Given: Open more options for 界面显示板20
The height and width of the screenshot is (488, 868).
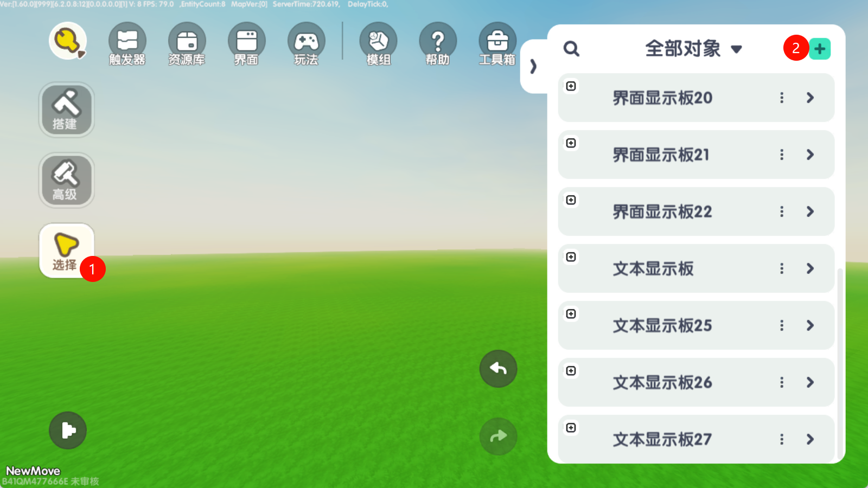Looking at the screenshot, I should pyautogui.click(x=782, y=98).
